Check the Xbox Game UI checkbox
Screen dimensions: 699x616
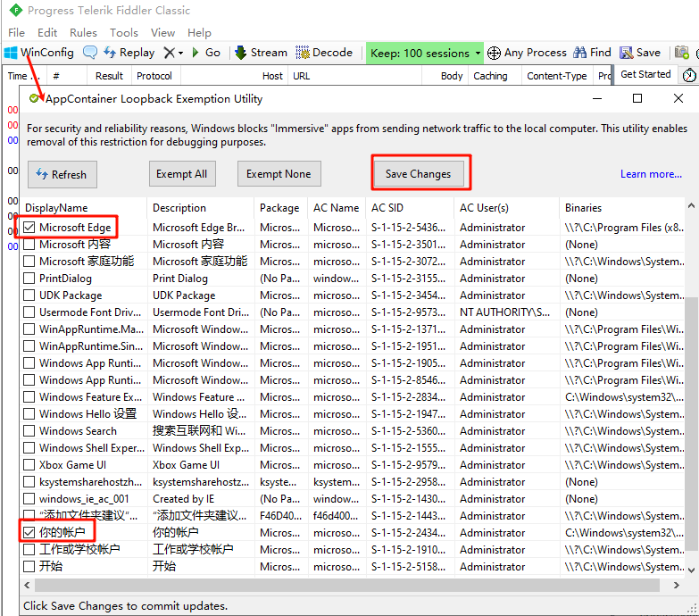tap(29, 465)
